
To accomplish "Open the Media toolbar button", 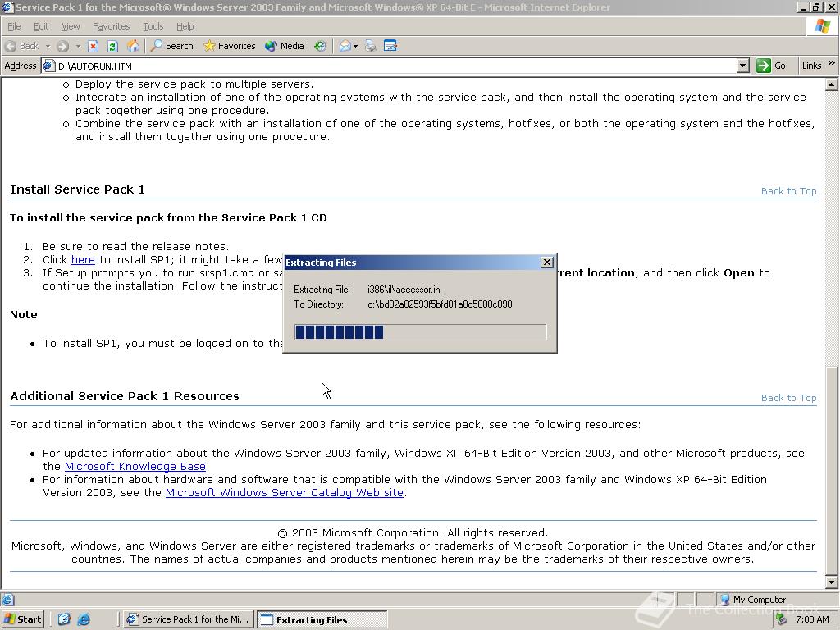I will coord(285,46).
